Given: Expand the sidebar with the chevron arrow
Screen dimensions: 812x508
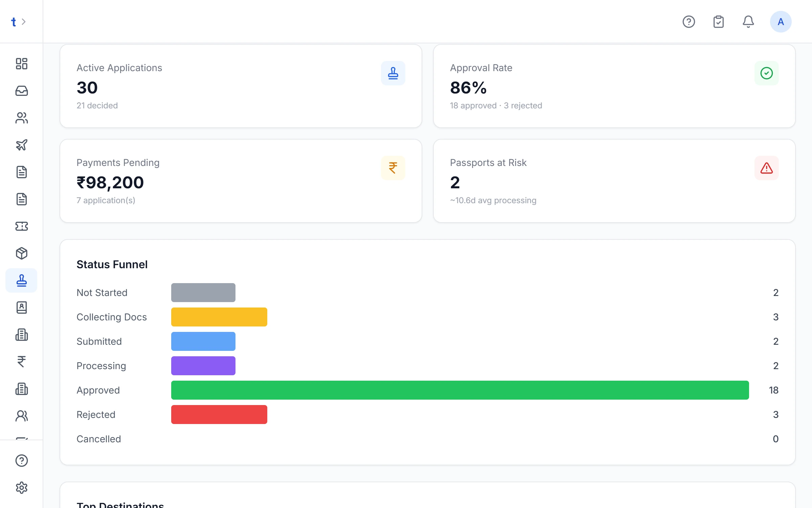Looking at the screenshot, I should (x=24, y=22).
